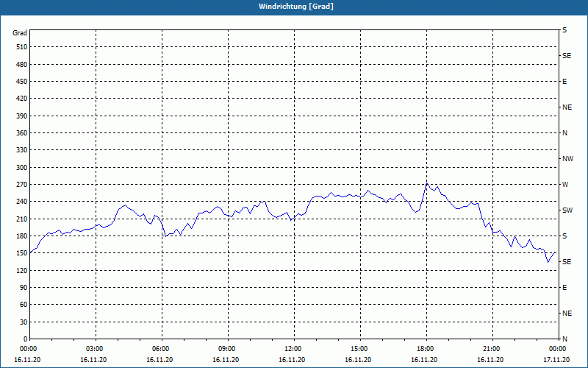Click the 270 y-axis value
Image resolution: width=588 pixels, height=368 pixels.
point(22,185)
